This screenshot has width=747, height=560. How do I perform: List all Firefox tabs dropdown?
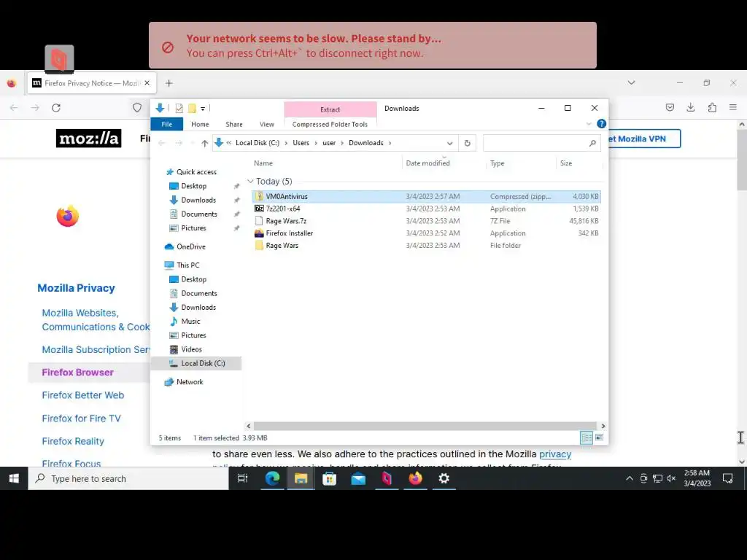coord(631,83)
